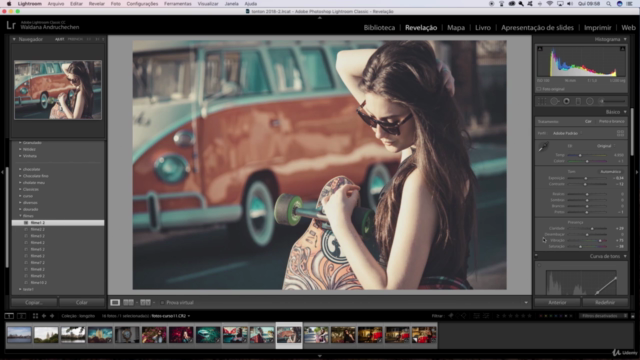Open the Revelar menu
Image resolution: width=640 pixels, height=360 pixels.
pyautogui.click(x=97, y=4)
